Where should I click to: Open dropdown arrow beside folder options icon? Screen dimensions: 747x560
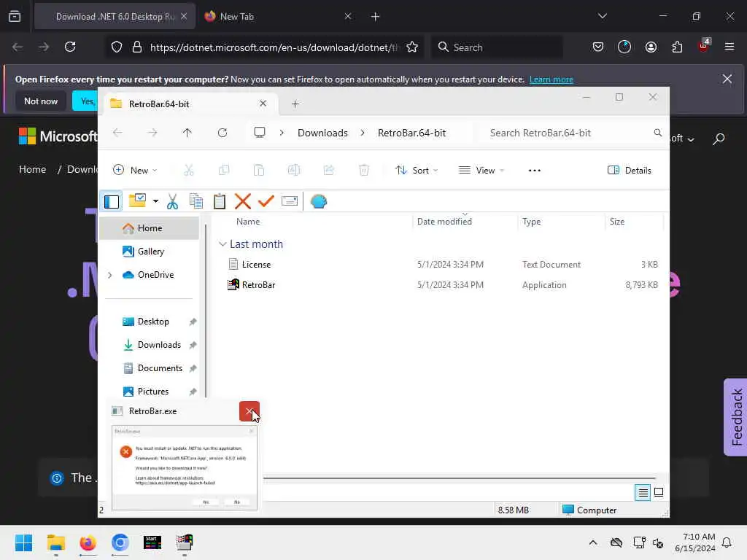pyautogui.click(x=155, y=201)
